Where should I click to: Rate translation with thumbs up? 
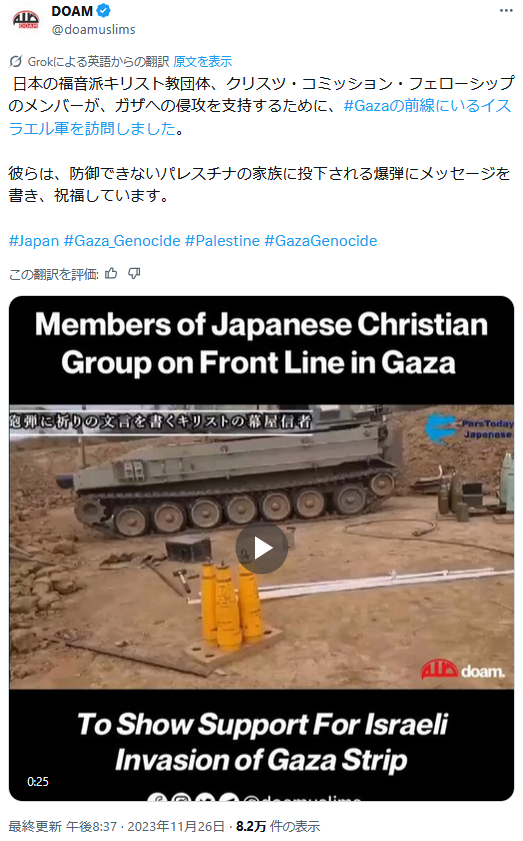112,274
